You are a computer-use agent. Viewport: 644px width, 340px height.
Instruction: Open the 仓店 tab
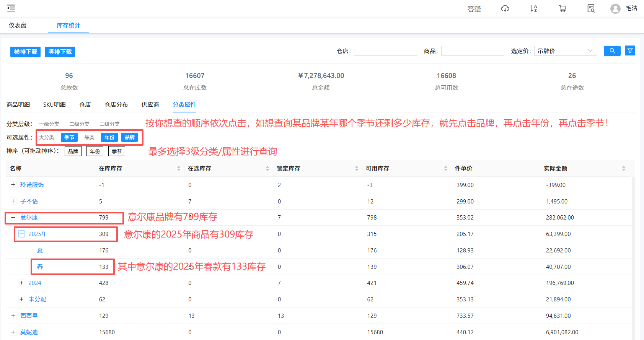pyautogui.click(x=85, y=104)
